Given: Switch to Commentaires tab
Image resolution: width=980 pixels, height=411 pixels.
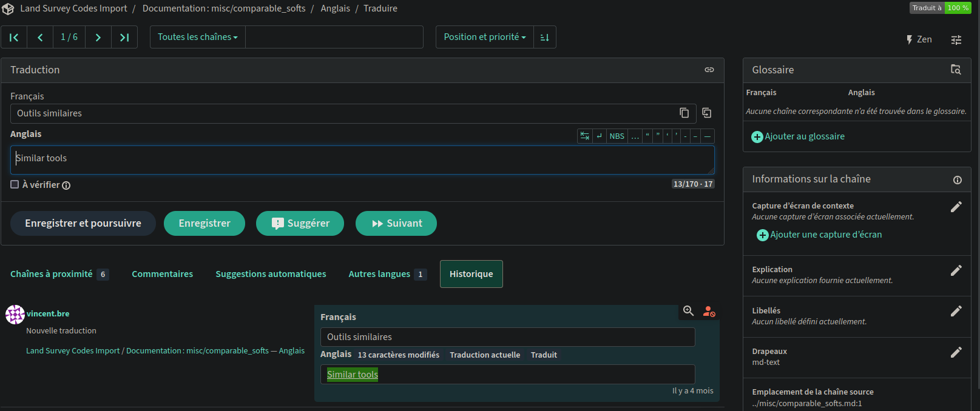Looking at the screenshot, I should coord(162,274).
